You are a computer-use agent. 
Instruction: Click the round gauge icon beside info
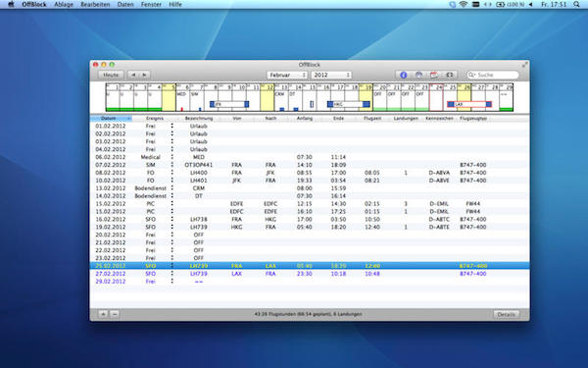click(418, 76)
